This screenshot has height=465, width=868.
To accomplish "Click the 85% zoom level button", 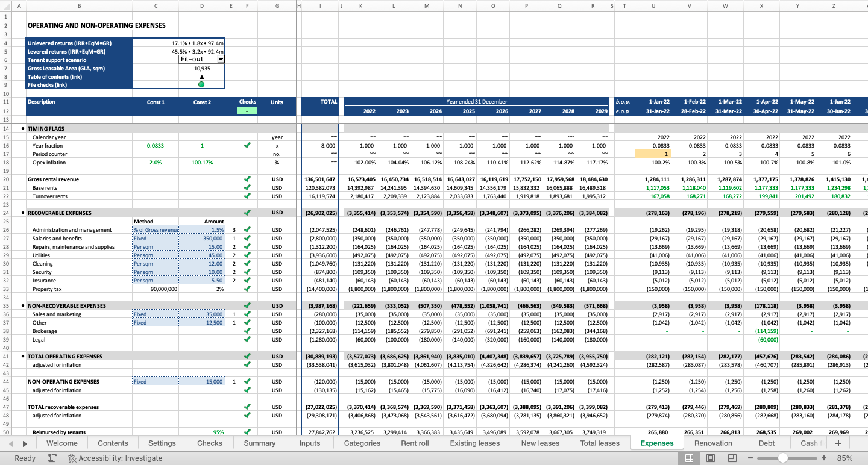I will [x=845, y=458].
